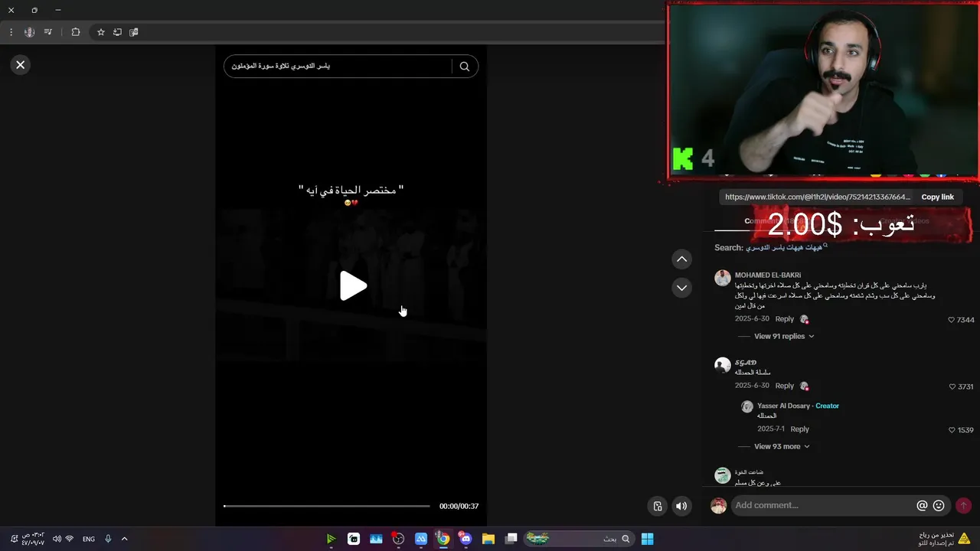This screenshot has width=980, height=551.
Task: Bookmark this page with star icon
Action: coord(100,32)
